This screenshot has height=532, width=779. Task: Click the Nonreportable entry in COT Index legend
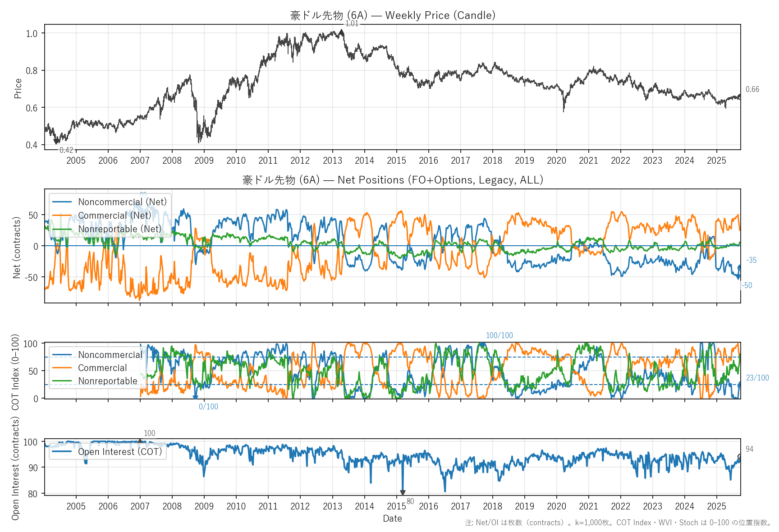[107, 381]
